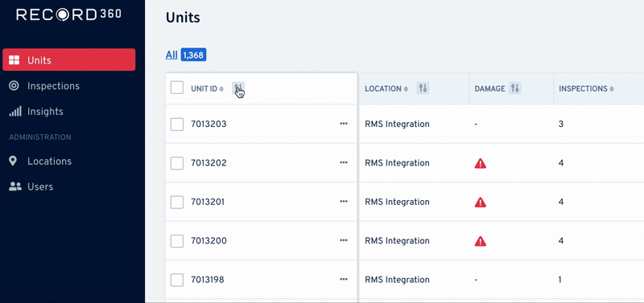
Task: Click the Units grid icon in sidebar
Action: 14,60
